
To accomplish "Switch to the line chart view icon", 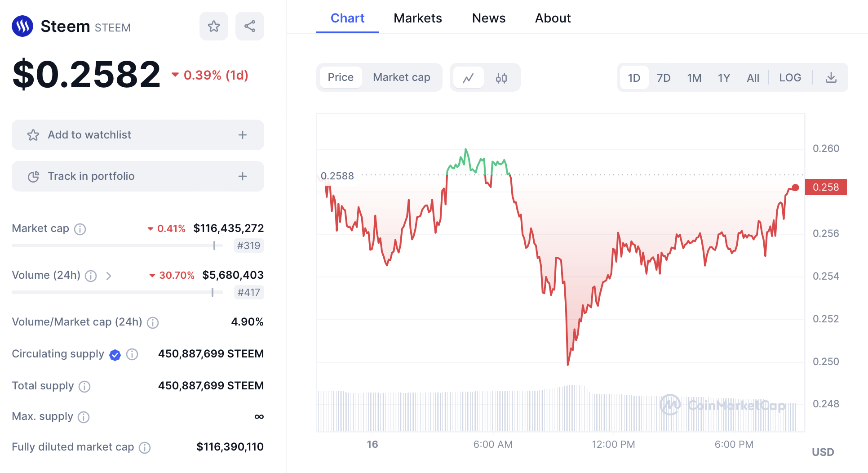I will click(x=469, y=78).
